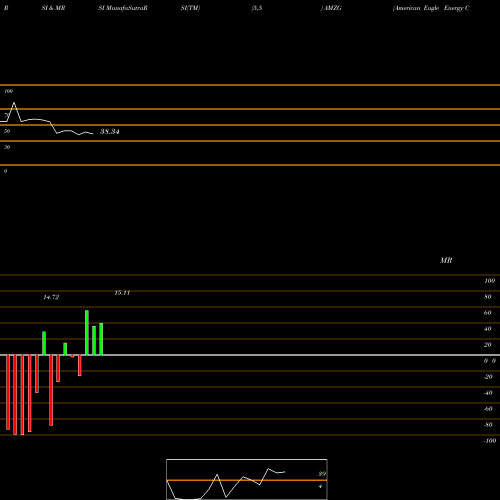This screenshot has height=500, width=500.
Task: Click the 39 value in mini chart
Action: 322,474
